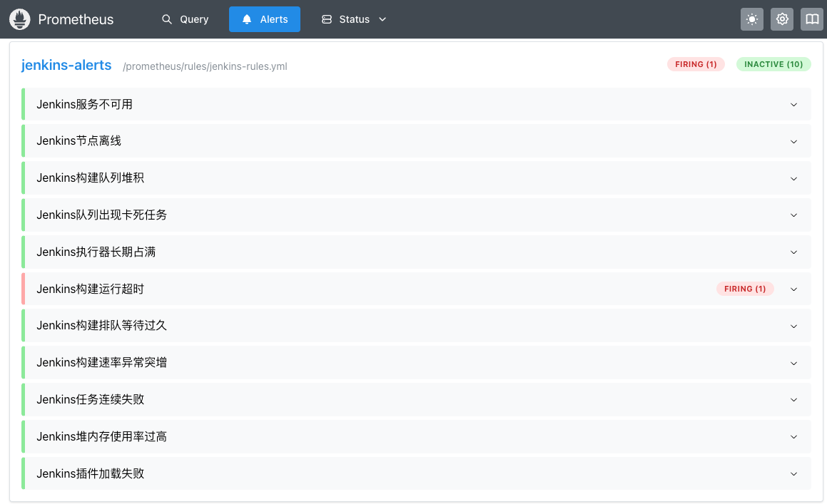This screenshot has height=504, width=827.
Task: Expand the Jenkins节点离线 chevron
Action: pos(793,142)
